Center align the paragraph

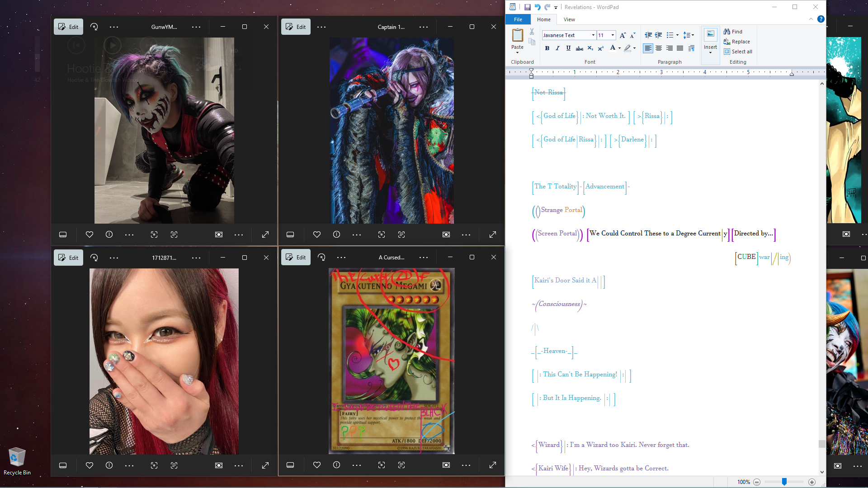coord(659,48)
